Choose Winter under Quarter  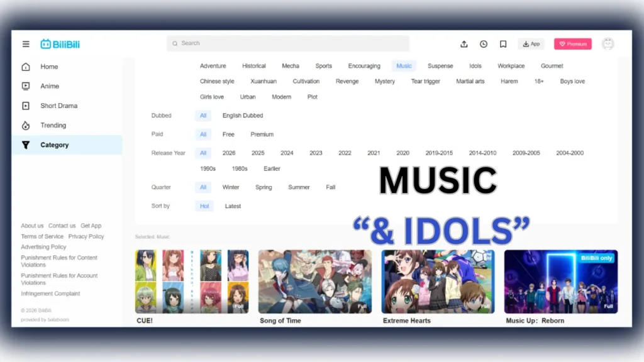pos(231,187)
